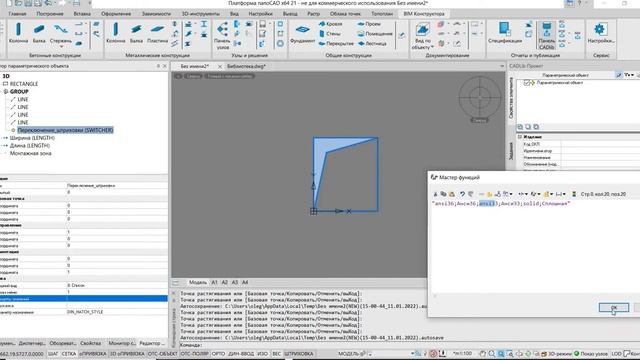The width and height of the screenshot is (640, 360).
Task: Switch to the A1 layout tab
Action: (214, 282)
